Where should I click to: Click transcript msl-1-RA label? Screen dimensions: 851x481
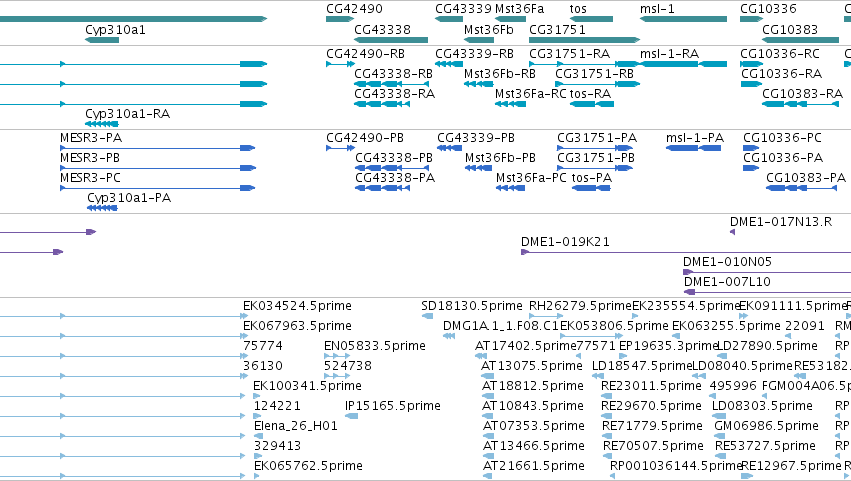coord(669,54)
